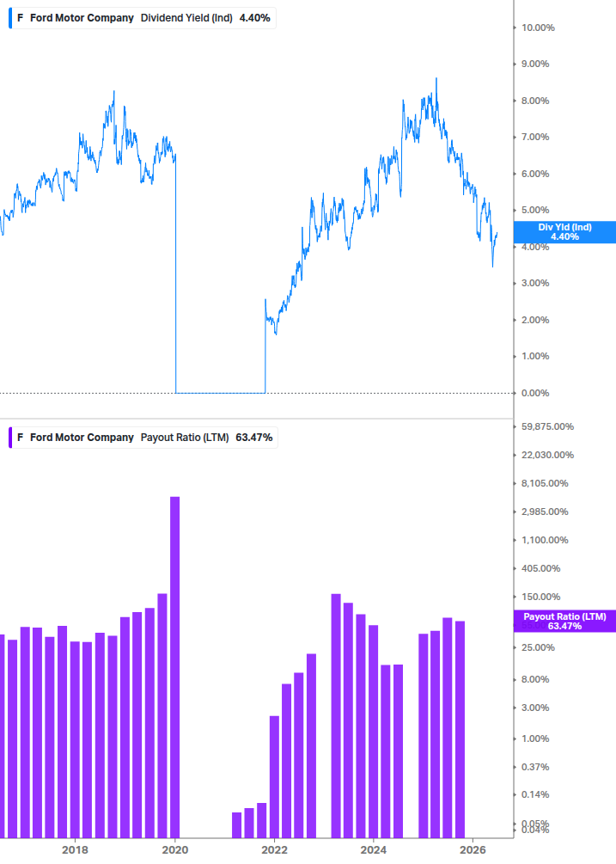The image size is (616, 864).
Task: Click the 405.00% payout axis label
Action: pos(540,568)
